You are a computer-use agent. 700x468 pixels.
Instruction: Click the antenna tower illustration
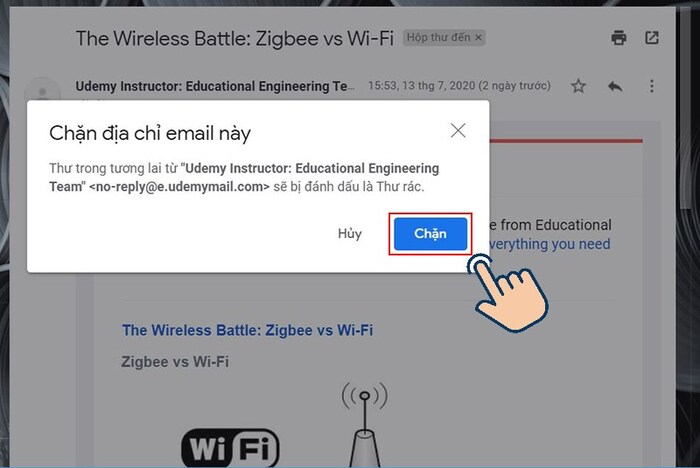pyautogui.click(x=365, y=424)
